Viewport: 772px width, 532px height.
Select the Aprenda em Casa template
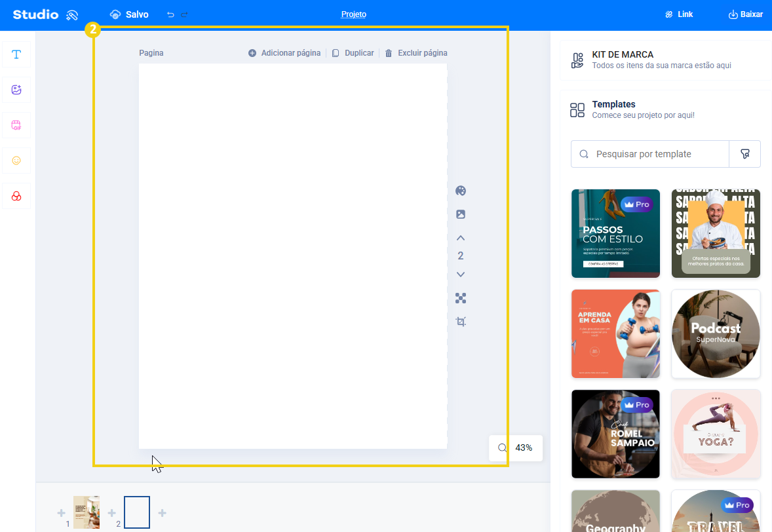(615, 333)
